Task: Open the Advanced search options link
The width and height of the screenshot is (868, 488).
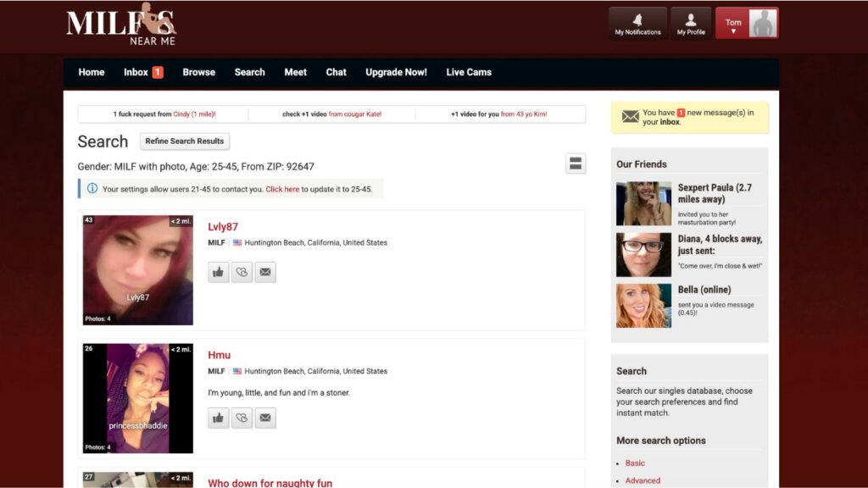Action: (x=643, y=480)
